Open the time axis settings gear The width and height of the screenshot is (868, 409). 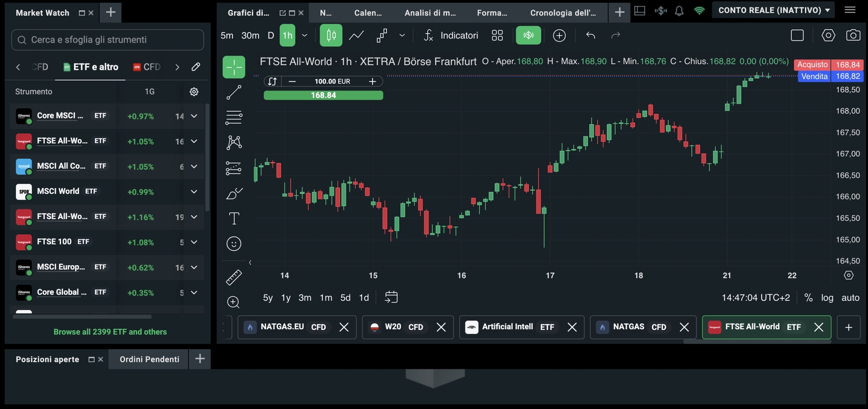coord(849,276)
